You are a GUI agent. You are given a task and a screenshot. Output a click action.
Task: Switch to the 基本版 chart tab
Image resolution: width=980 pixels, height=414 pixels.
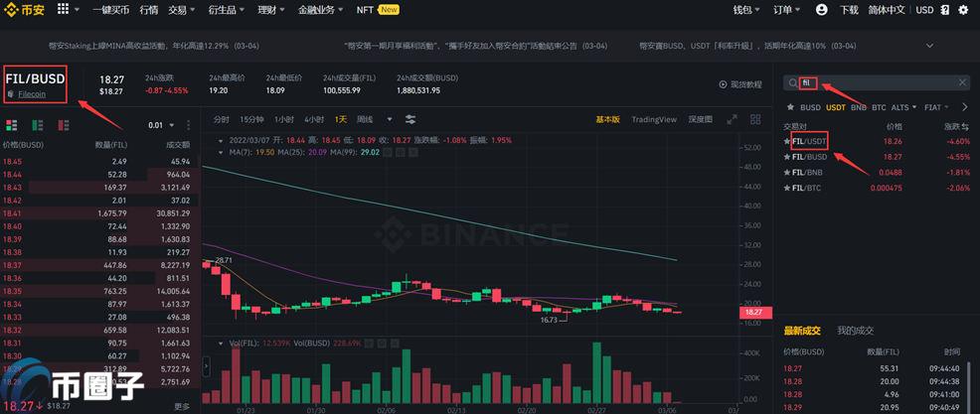[x=607, y=119]
